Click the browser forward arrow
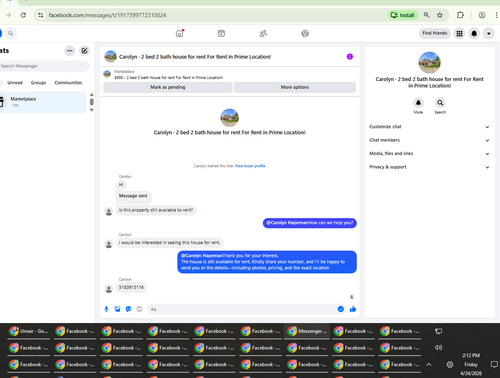This screenshot has height=378, width=500. (x=9, y=15)
